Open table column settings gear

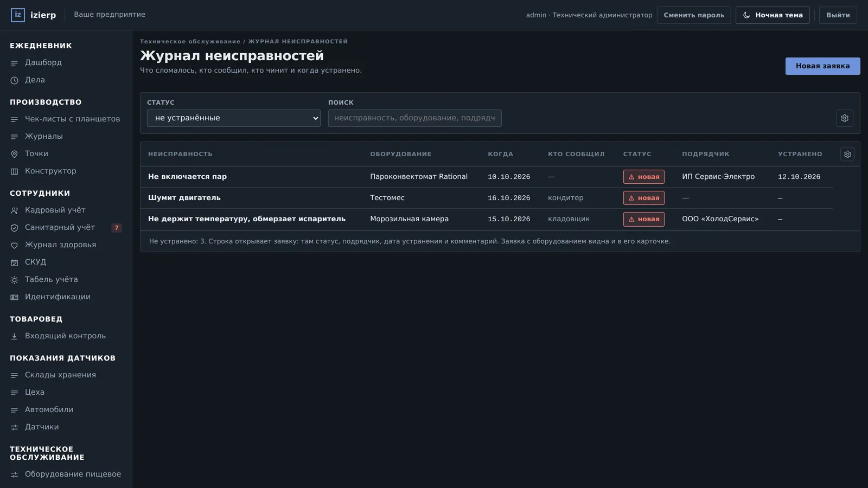point(847,154)
